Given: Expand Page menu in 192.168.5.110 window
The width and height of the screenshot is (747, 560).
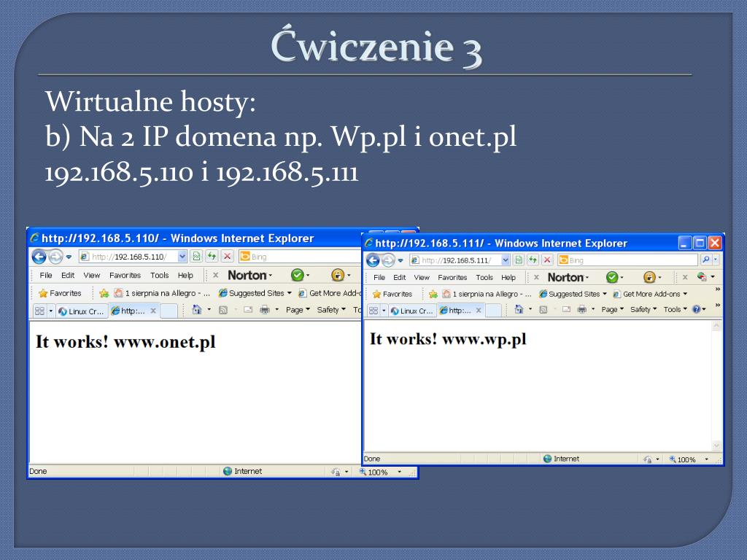Looking at the screenshot, I should [x=298, y=309].
